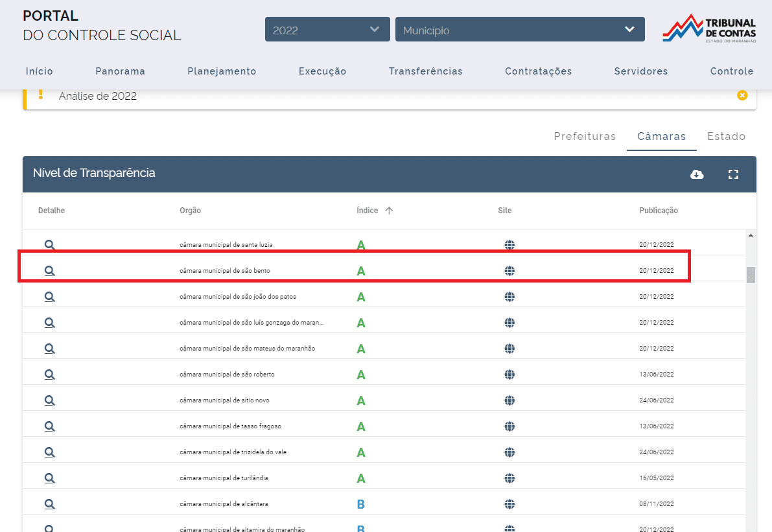Viewport: 772px width, 532px height.
Task: Visit site globe for trizidela do vale
Action: point(509,452)
